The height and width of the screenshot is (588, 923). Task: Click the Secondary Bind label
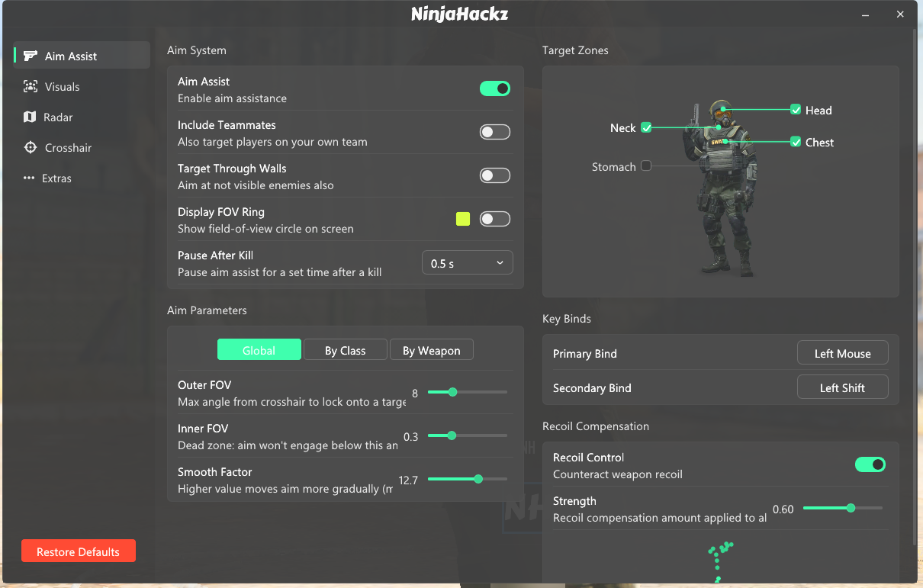coord(592,388)
